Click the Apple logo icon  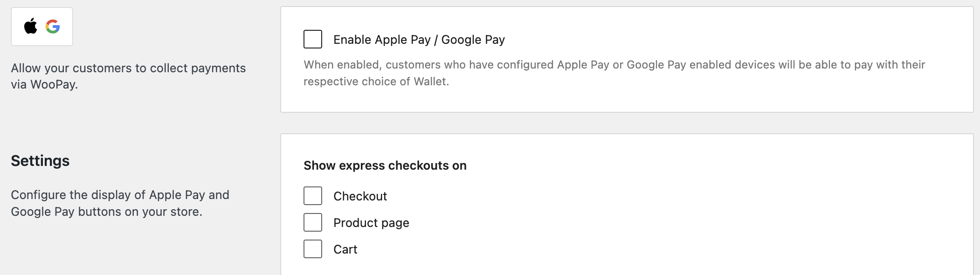coord(31,26)
